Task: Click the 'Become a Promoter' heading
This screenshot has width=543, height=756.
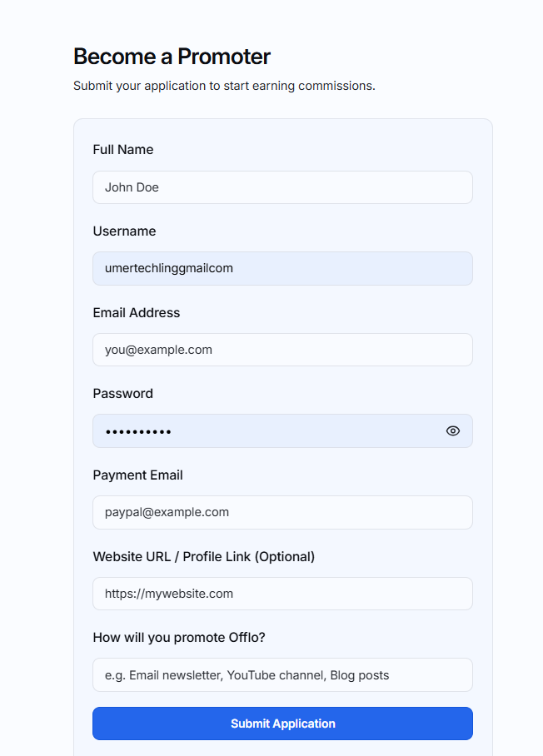Action: click(172, 57)
